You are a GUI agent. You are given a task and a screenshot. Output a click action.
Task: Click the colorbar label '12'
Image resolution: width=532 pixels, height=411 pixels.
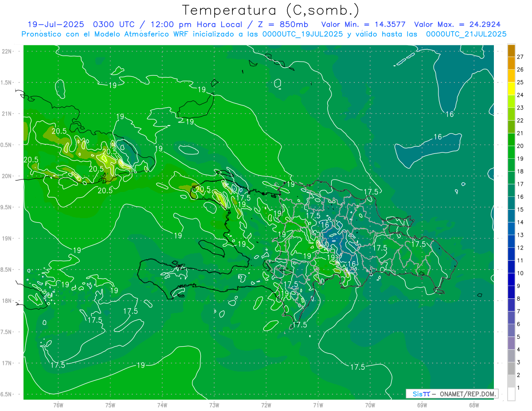point(520,247)
